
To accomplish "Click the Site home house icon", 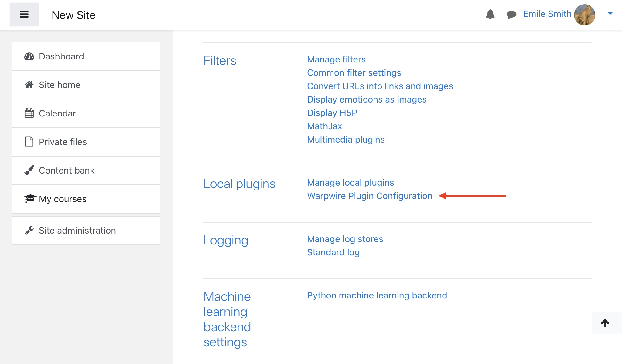I will [29, 85].
